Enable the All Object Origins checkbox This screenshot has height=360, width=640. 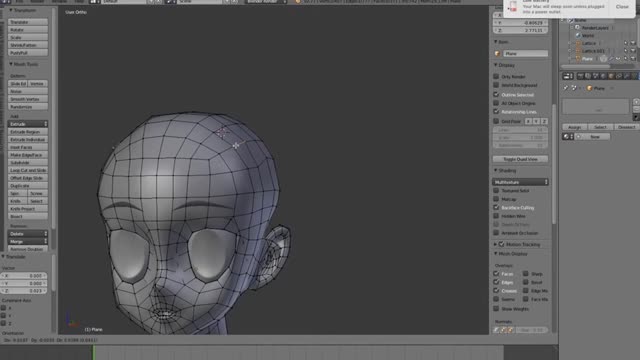(496, 103)
